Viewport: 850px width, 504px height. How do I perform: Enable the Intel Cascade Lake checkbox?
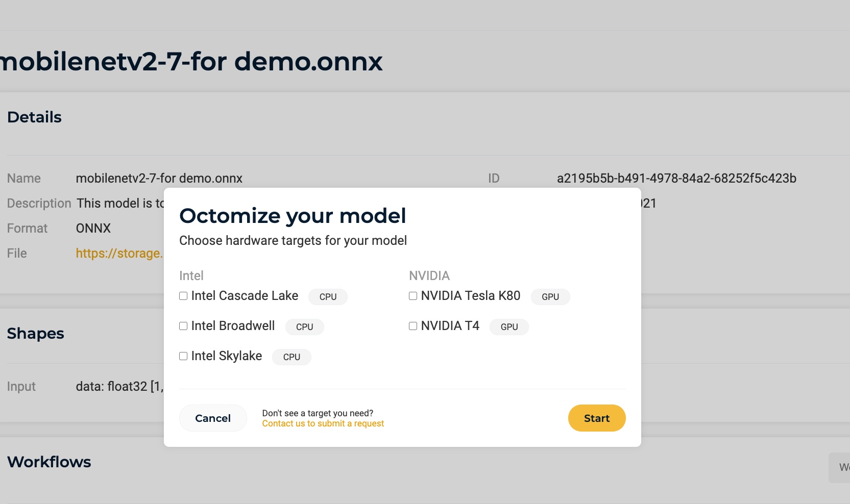pyautogui.click(x=183, y=296)
